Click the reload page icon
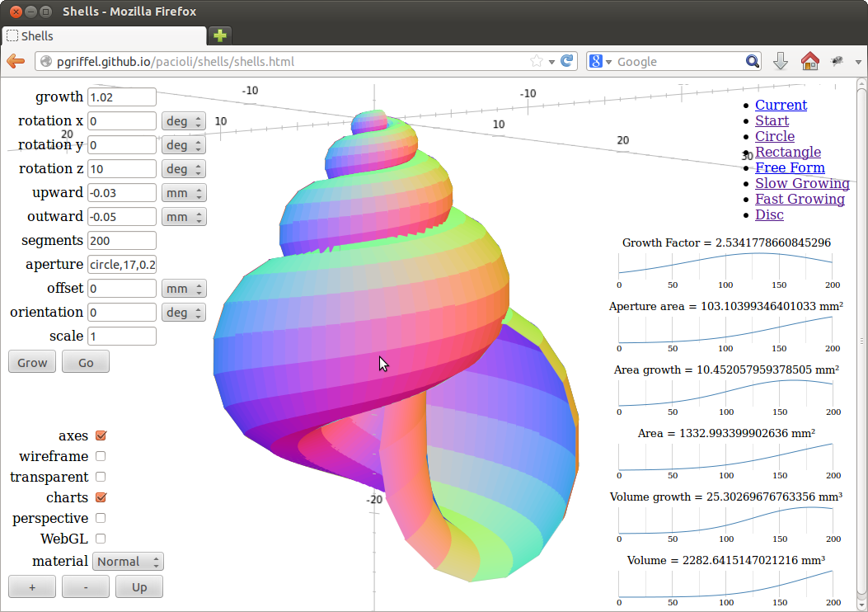The height and width of the screenshot is (612, 868). (x=566, y=60)
